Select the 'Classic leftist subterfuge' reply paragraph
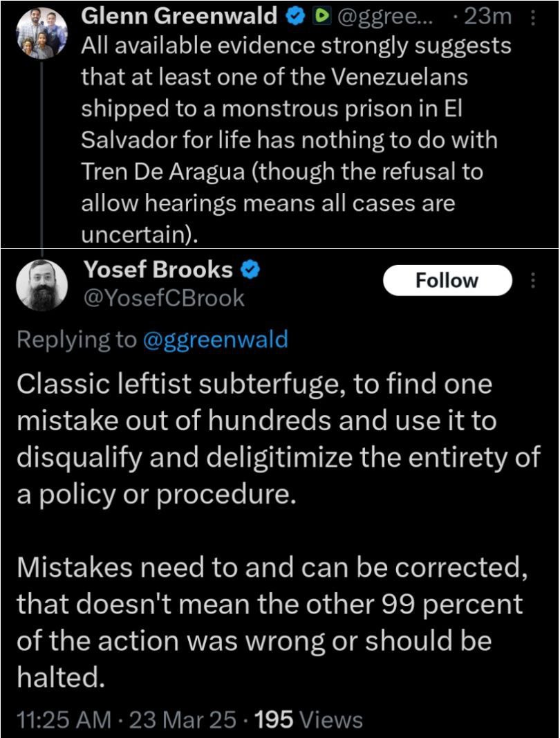 pyautogui.click(x=279, y=439)
